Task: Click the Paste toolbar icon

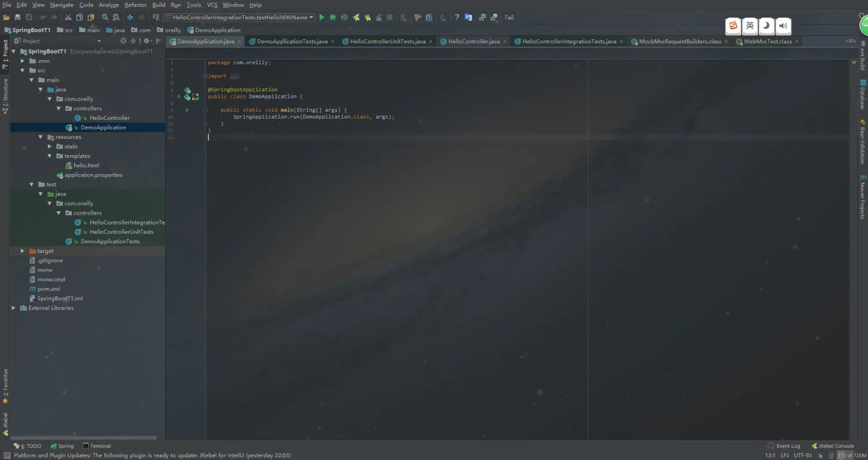Action: [x=90, y=17]
